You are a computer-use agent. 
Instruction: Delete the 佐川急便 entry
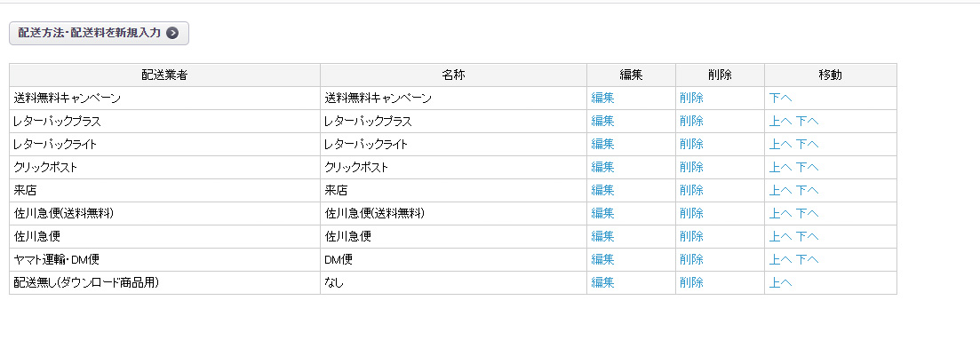(691, 236)
